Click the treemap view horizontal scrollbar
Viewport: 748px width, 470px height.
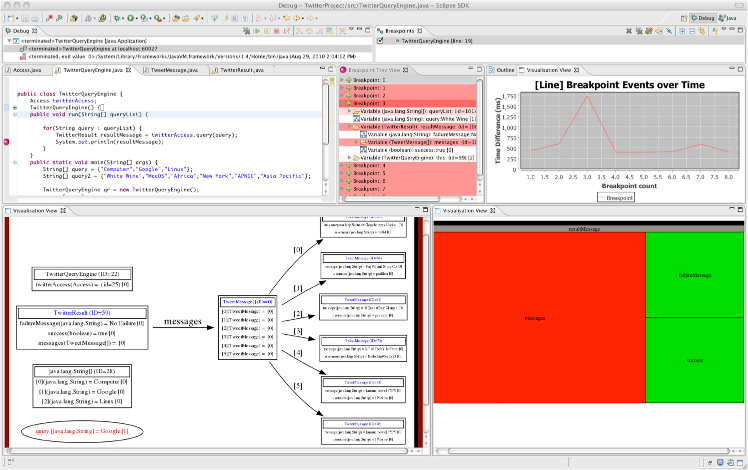589,450
